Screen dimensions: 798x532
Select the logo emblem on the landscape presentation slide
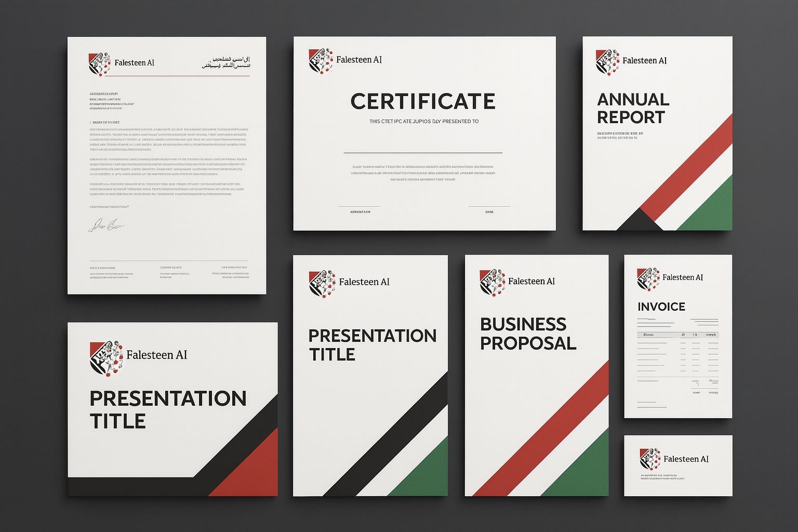(106, 357)
